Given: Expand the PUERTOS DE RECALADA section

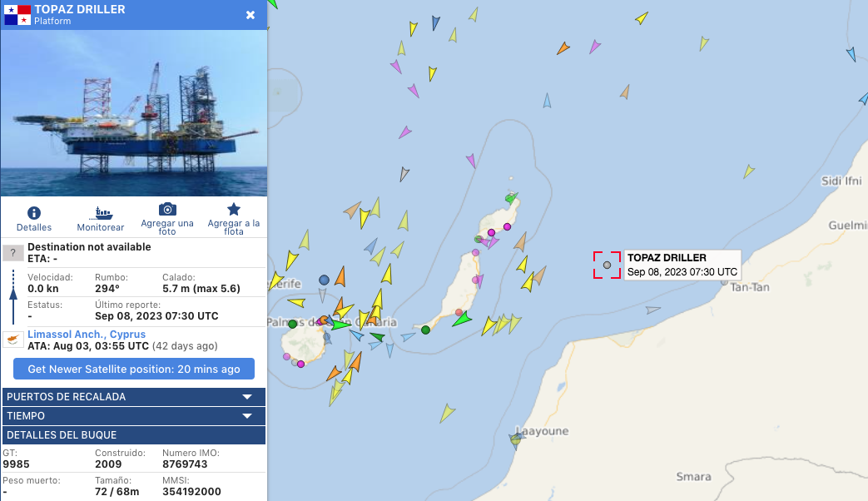Looking at the screenshot, I should tap(134, 397).
